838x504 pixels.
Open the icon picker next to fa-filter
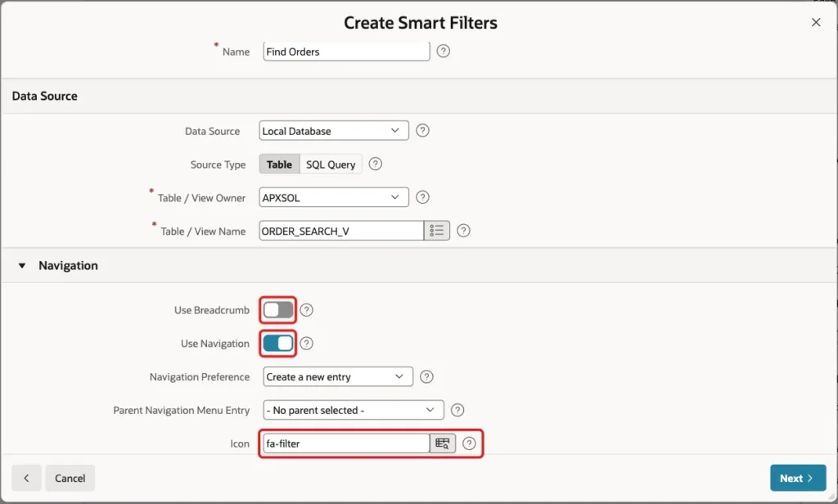click(443, 443)
